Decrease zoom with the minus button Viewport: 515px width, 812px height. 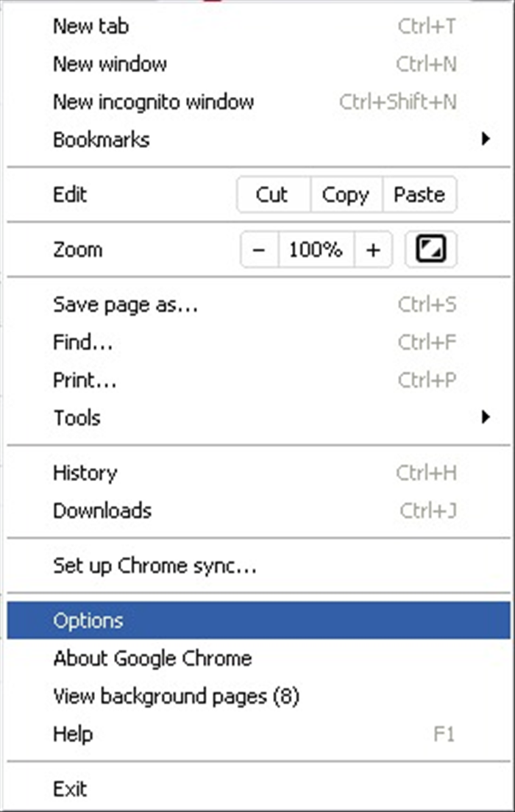pyautogui.click(x=260, y=249)
